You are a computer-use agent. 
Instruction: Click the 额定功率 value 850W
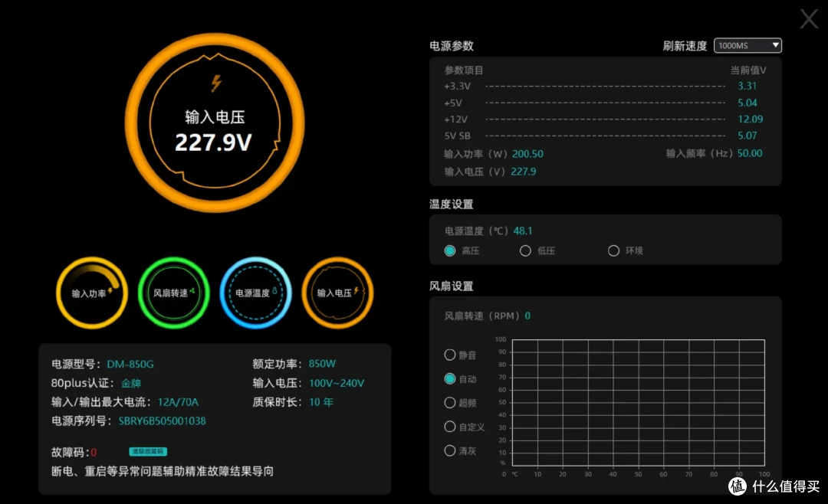(x=322, y=364)
